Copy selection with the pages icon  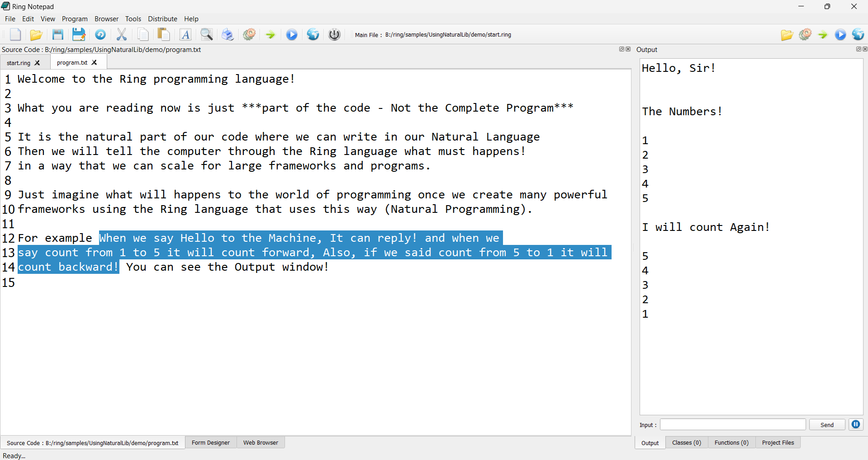(143, 34)
